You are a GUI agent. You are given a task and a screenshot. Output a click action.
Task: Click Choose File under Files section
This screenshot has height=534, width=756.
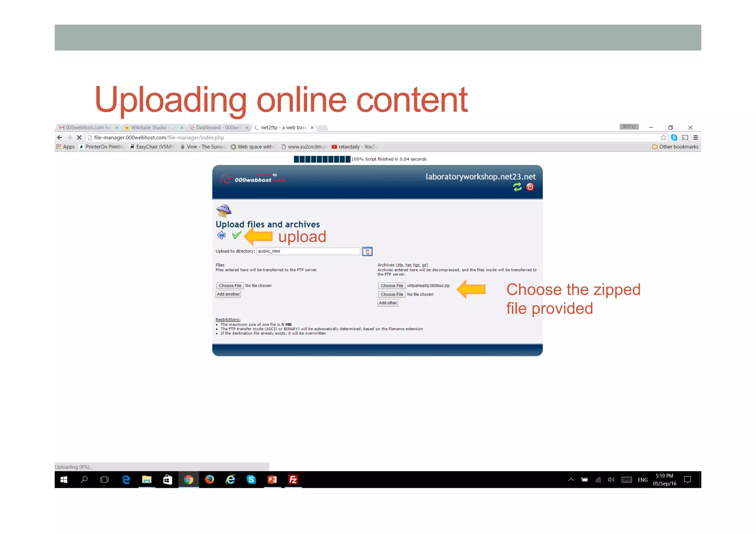(230, 286)
